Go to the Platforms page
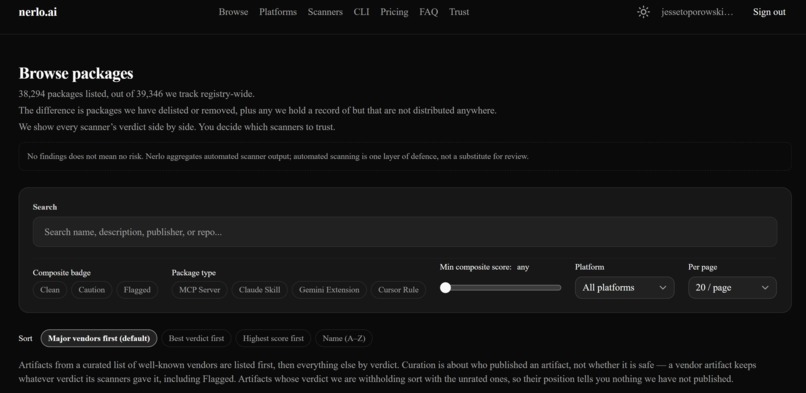Screen dimensions: 806x393 (278, 12)
